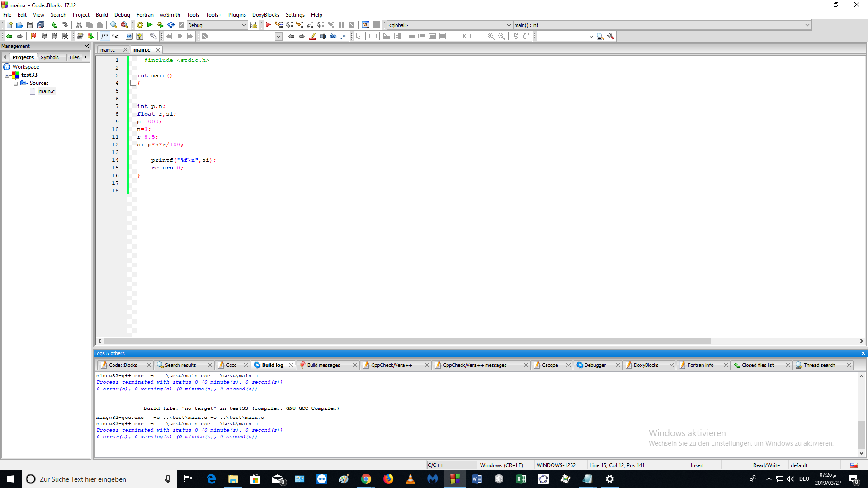Start debugging with red arrow icon
Screen dimensions: 868x488
click(268, 25)
